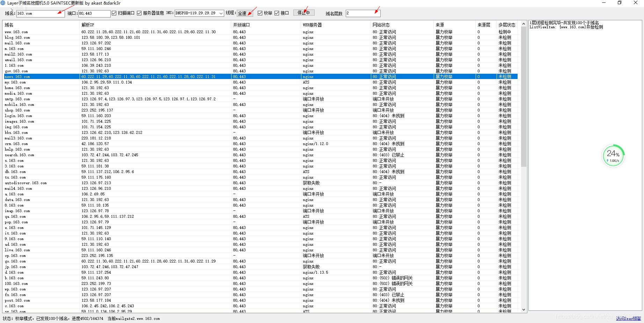644x323 pixels.
Task: Select the m.163.com row
Action: click(261, 49)
